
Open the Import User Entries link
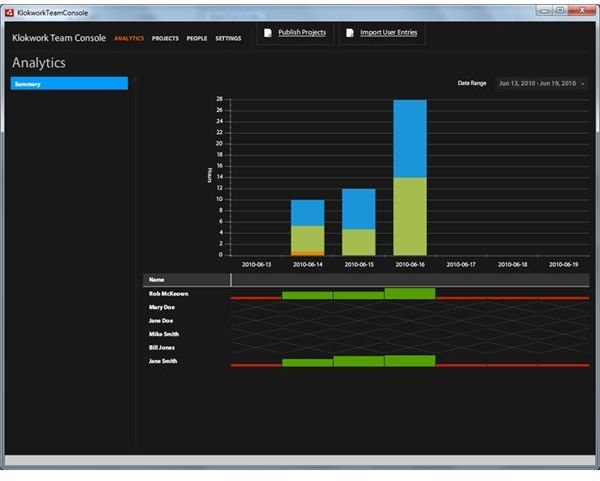[x=388, y=33]
